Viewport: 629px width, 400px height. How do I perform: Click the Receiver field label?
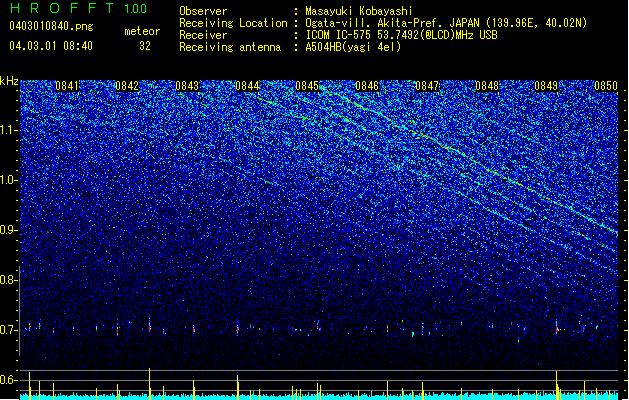(x=203, y=35)
